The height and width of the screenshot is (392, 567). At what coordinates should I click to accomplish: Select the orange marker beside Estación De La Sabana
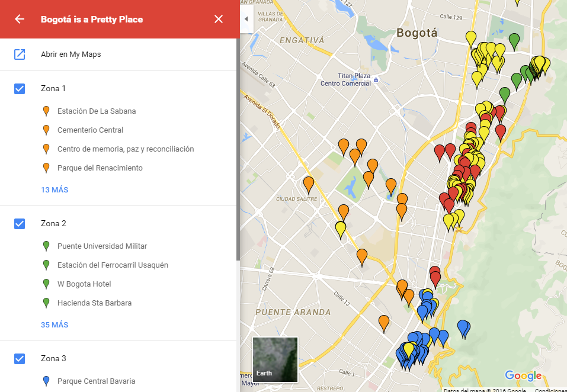(46, 111)
